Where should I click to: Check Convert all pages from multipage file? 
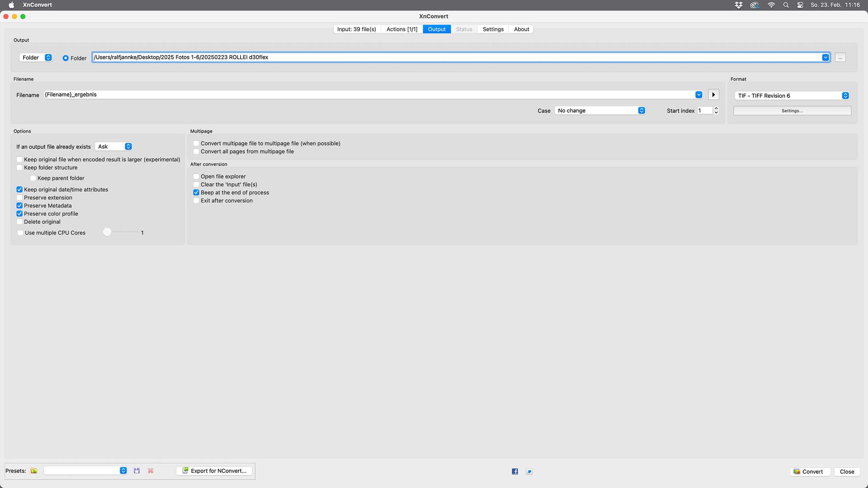[196, 151]
